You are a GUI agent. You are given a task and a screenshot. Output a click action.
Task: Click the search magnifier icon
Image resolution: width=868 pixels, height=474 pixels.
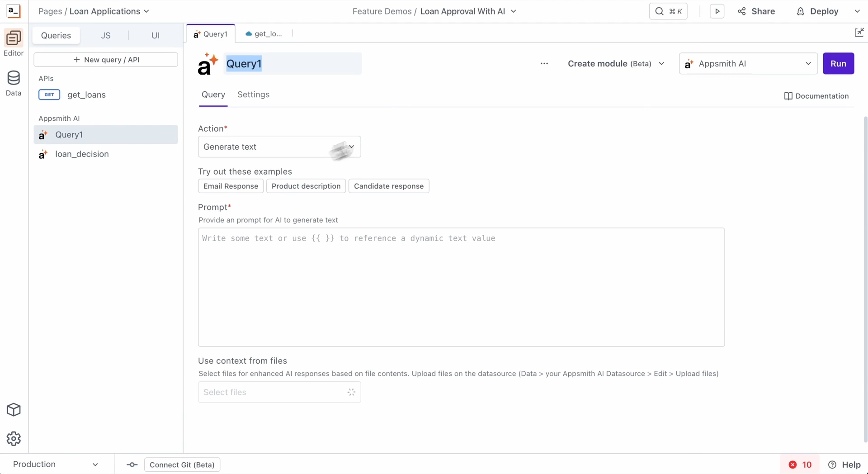click(659, 11)
